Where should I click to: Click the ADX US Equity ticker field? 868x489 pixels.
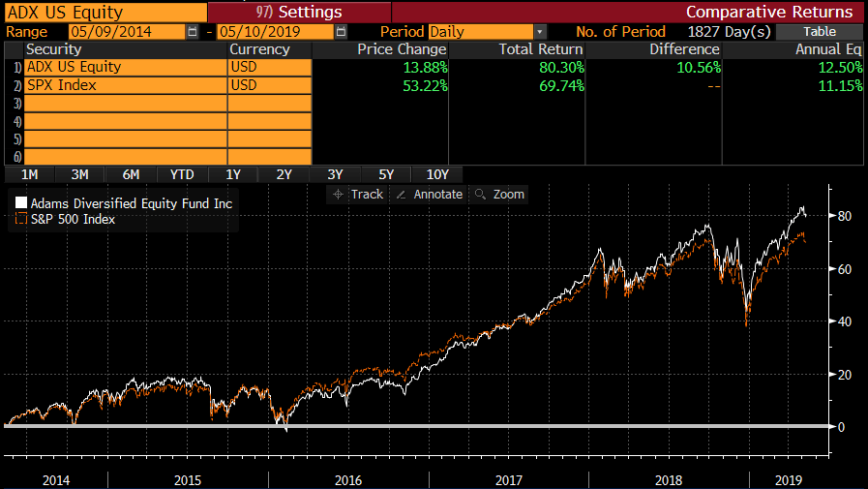(x=105, y=12)
